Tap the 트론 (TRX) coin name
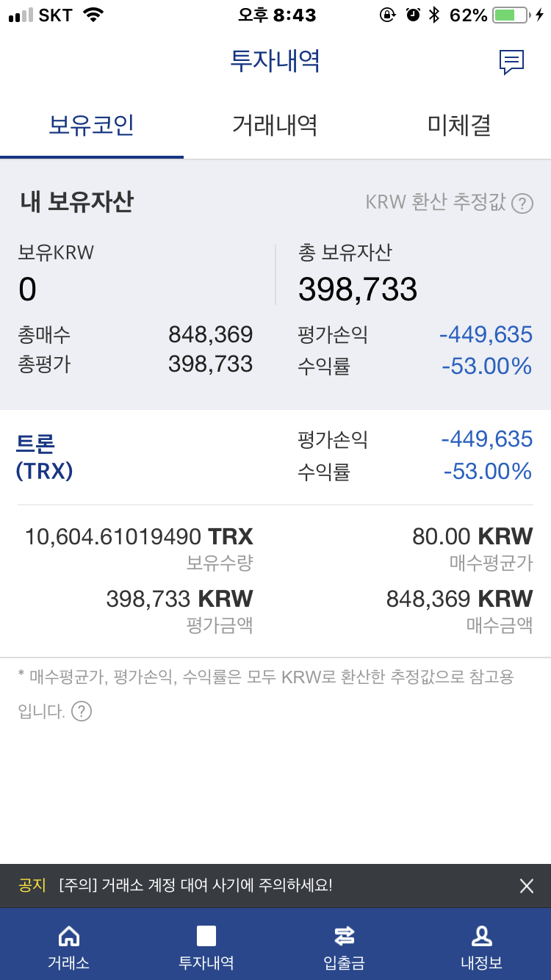Image resolution: width=551 pixels, height=980 pixels. tap(44, 456)
